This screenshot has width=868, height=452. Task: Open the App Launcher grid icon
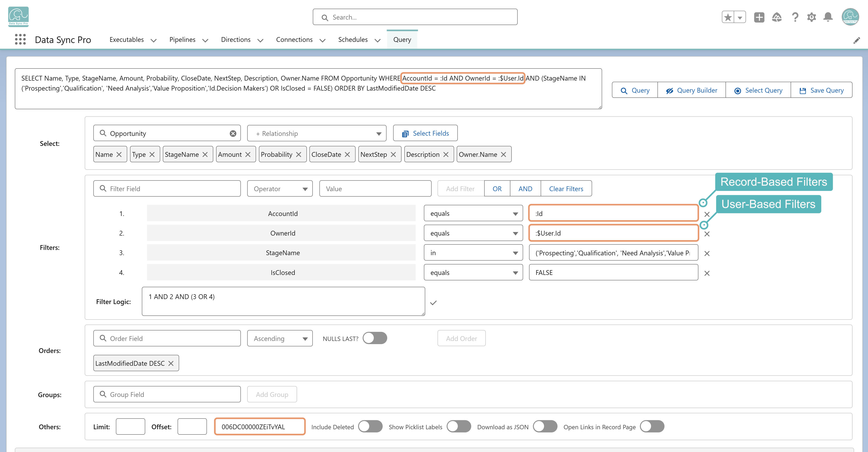click(x=20, y=39)
